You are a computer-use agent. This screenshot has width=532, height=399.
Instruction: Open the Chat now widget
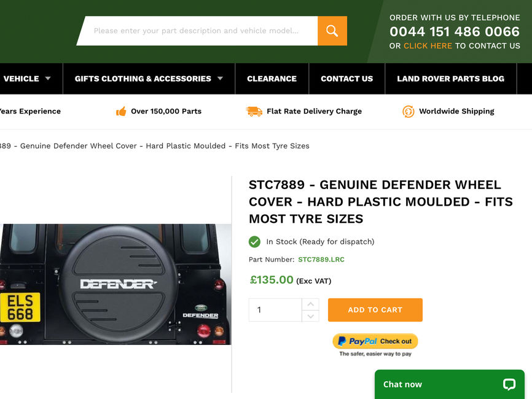(x=450, y=384)
